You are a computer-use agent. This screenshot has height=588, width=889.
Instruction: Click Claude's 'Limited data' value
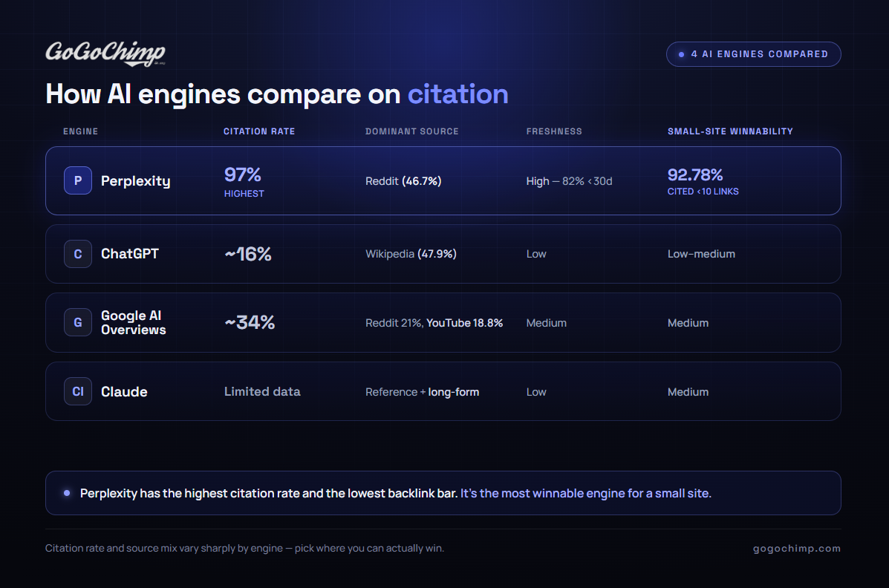[x=262, y=391]
